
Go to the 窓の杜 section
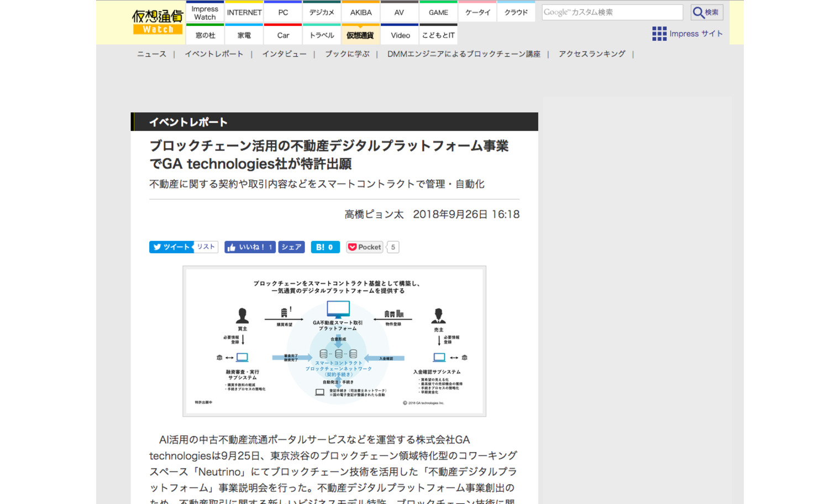coord(205,34)
